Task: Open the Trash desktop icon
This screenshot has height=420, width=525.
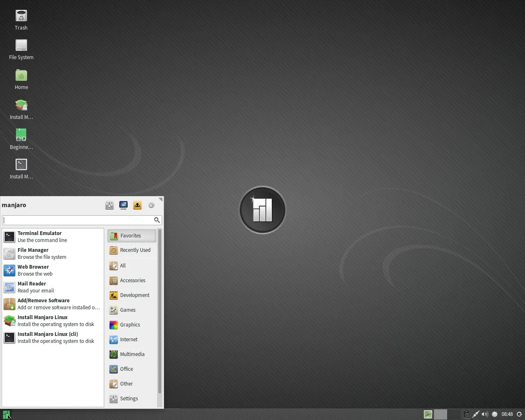Action: point(21,20)
